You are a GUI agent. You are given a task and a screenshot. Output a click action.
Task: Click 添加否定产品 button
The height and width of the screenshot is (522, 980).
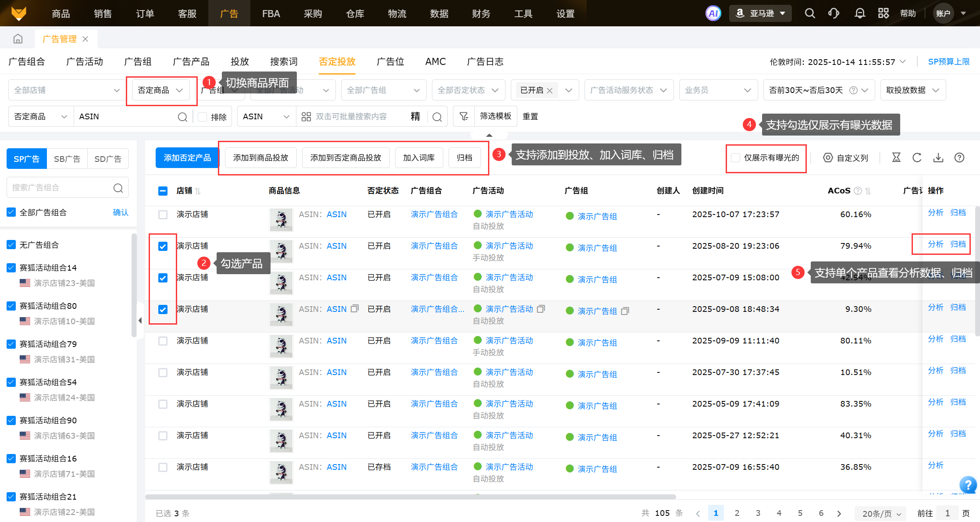[187, 157]
